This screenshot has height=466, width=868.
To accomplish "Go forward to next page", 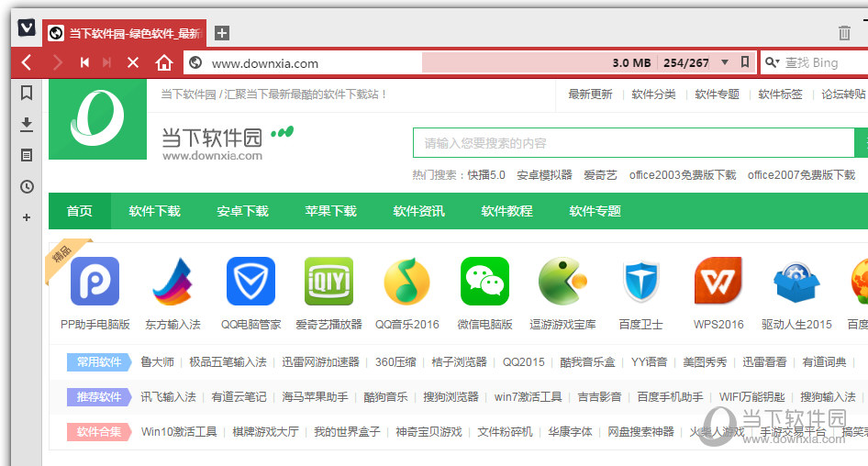I will coord(57,62).
